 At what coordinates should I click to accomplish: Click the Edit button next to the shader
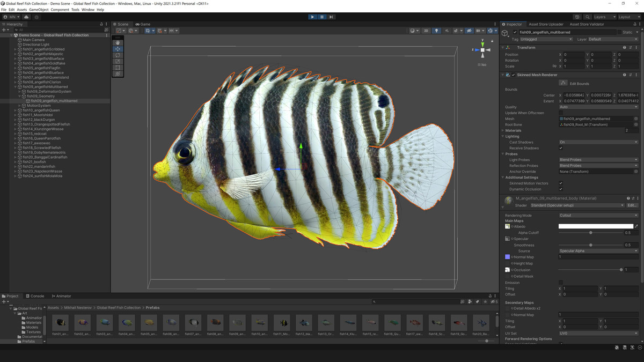coord(633,205)
